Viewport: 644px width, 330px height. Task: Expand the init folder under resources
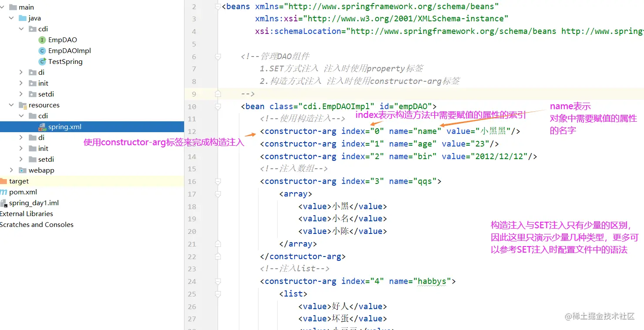coord(21,149)
